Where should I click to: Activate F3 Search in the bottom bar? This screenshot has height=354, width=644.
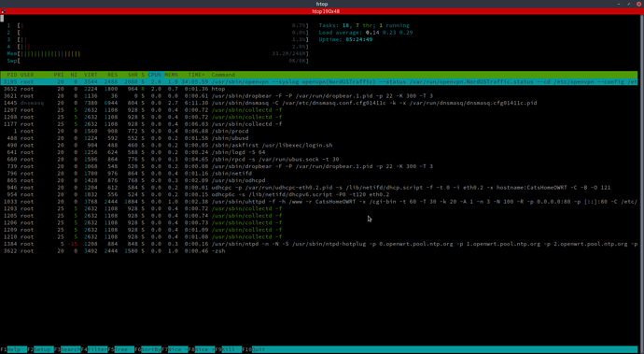67,349
